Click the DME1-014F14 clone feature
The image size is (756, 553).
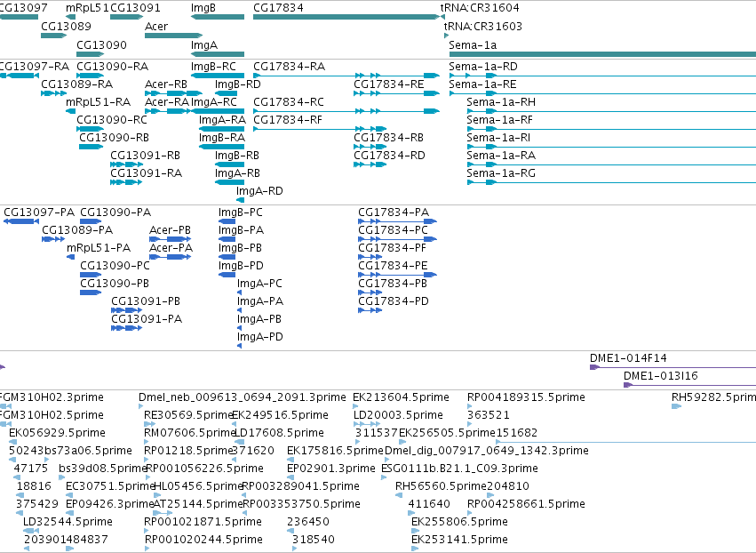click(673, 367)
